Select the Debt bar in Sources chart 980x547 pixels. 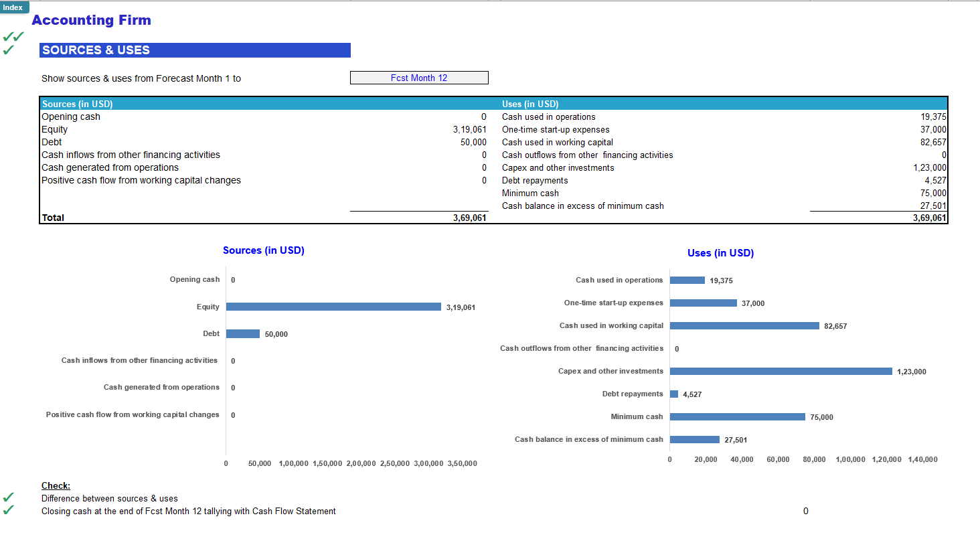tap(243, 333)
